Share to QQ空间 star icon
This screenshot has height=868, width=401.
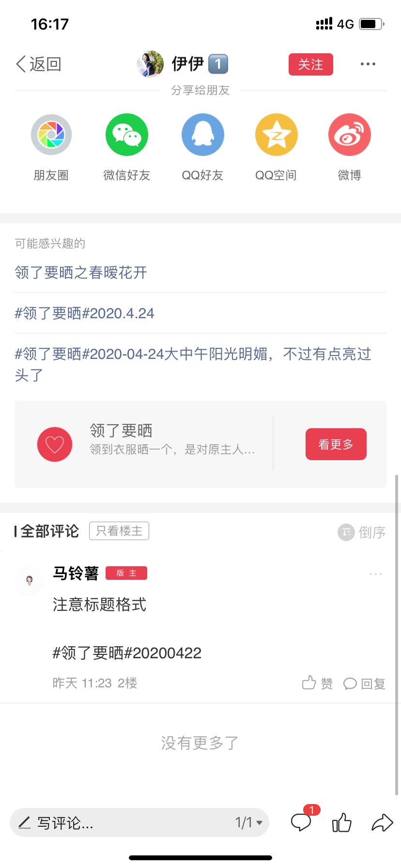click(x=276, y=135)
